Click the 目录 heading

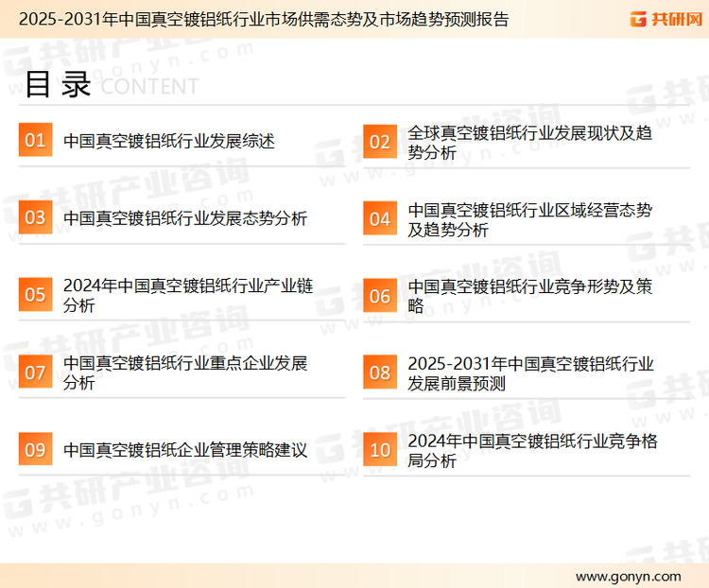click(58, 84)
